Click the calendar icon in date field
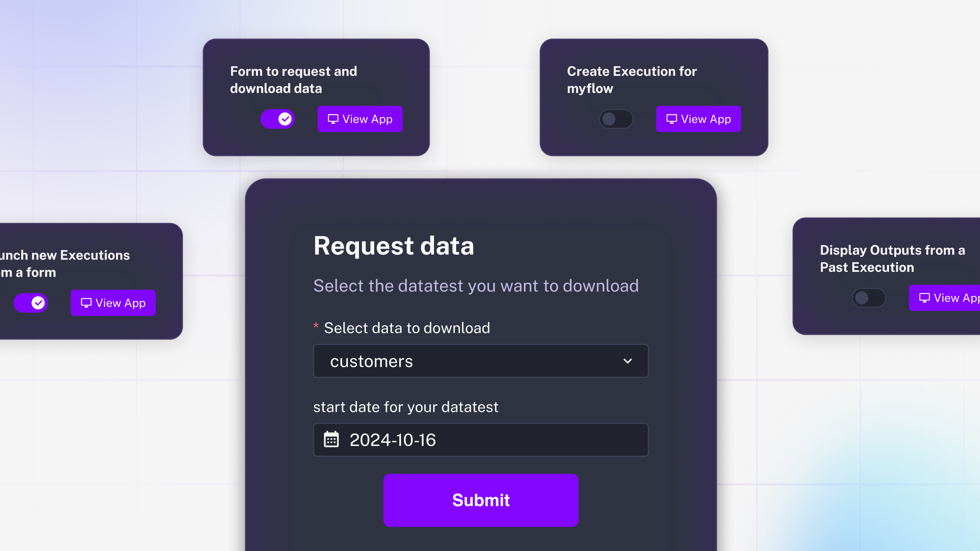Viewport: 980px width, 551px height. (330, 439)
